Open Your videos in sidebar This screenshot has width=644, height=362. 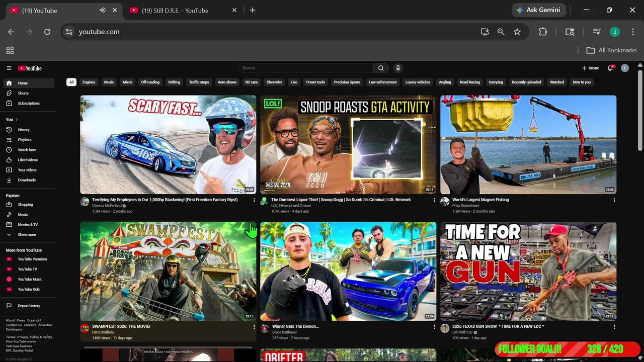28,170
